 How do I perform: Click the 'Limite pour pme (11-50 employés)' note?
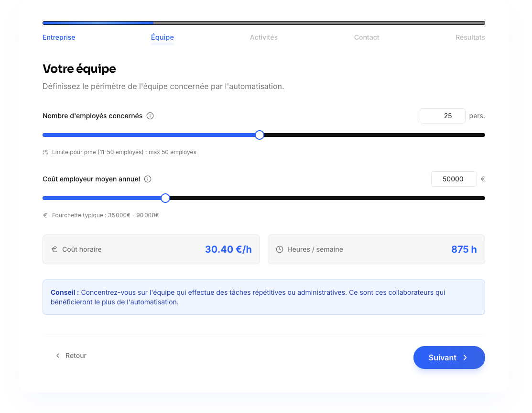pyautogui.click(x=124, y=152)
